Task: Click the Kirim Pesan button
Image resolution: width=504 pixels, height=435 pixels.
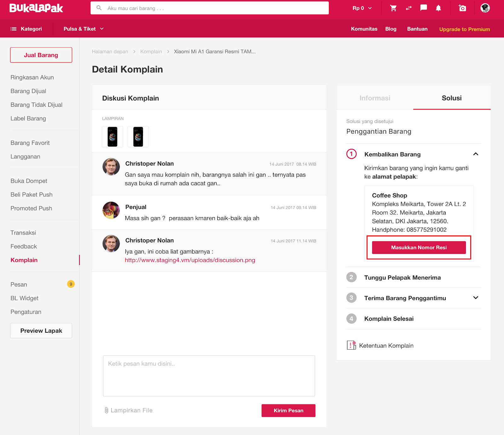Action: tap(289, 410)
